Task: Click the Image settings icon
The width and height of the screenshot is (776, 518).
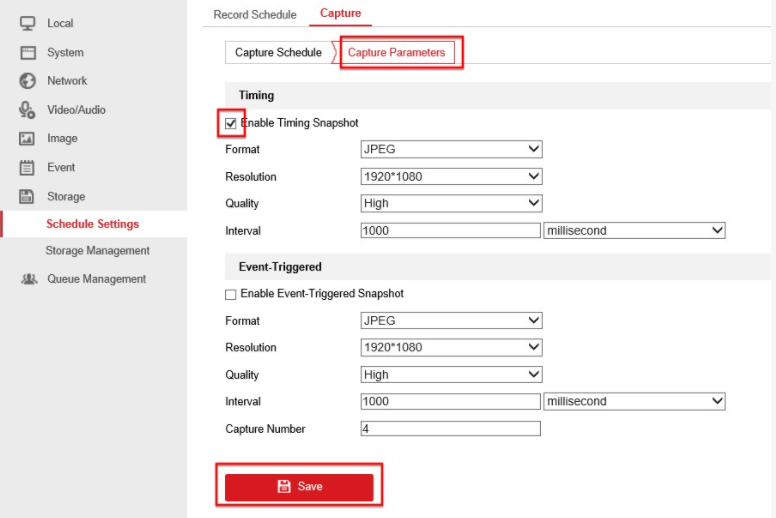Action: 28,139
